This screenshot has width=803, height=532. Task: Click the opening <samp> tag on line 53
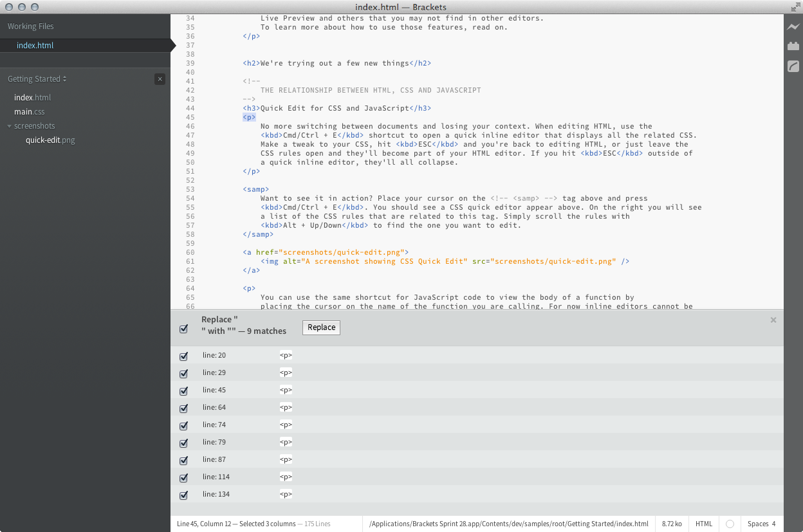click(256, 189)
